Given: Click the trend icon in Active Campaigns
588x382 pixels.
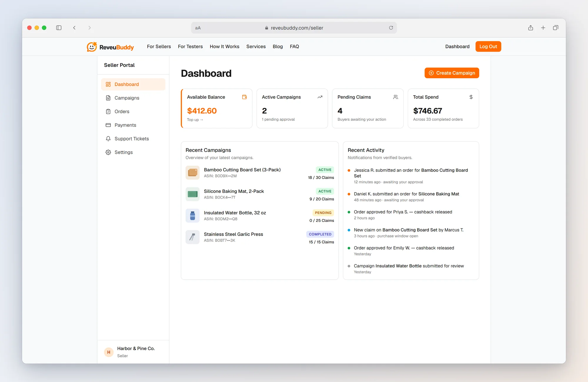Looking at the screenshot, I should pyautogui.click(x=320, y=97).
